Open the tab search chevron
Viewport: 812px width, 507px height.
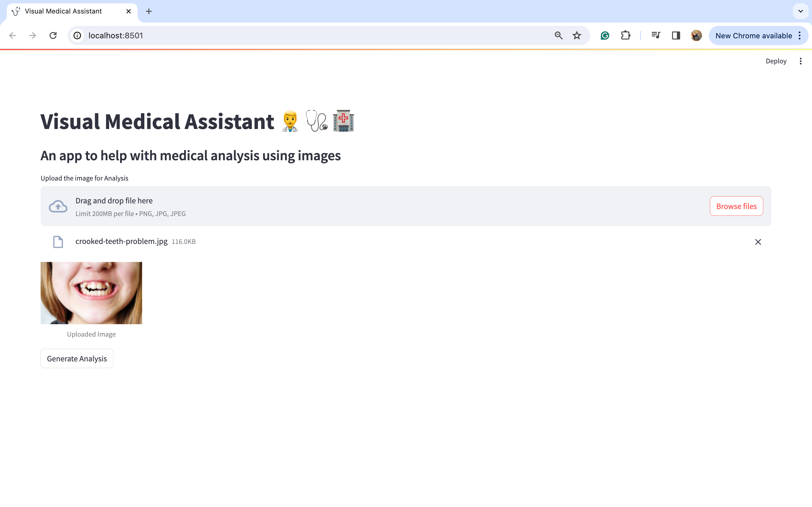coord(800,11)
